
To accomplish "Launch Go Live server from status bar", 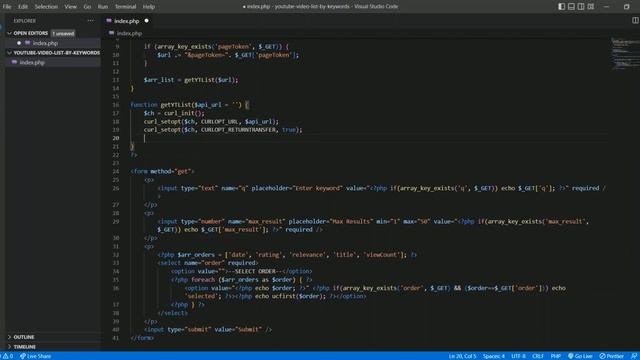I will 580,356.
